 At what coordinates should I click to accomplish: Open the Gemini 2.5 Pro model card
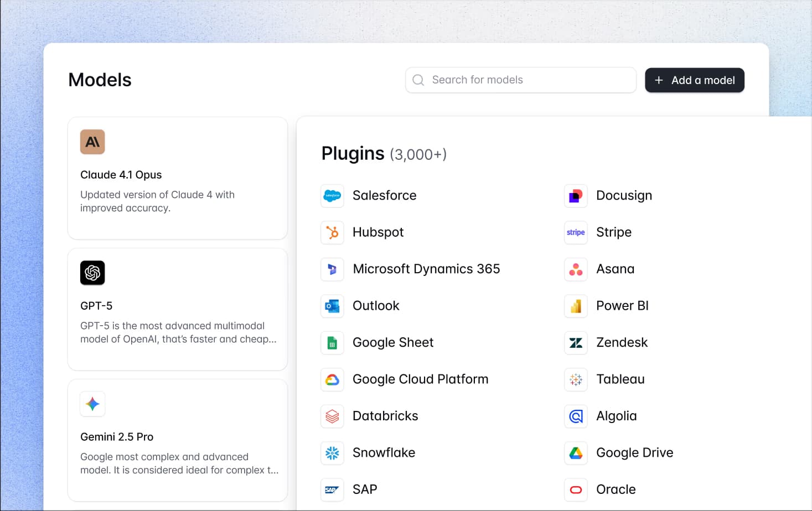point(177,440)
